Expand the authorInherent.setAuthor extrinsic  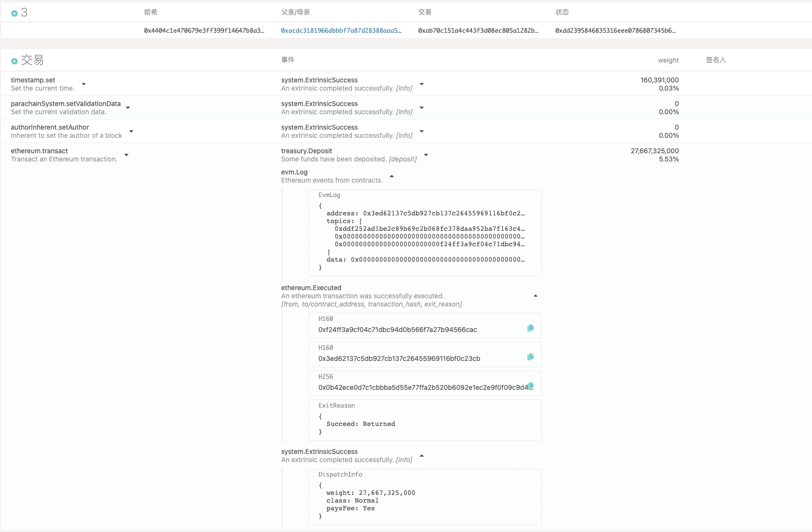pyautogui.click(x=131, y=131)
